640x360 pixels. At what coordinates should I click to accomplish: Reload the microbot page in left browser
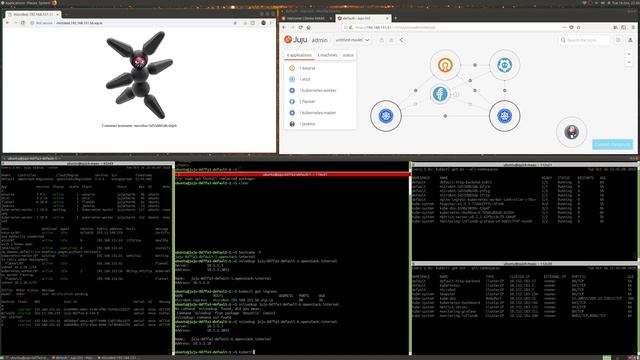23,23
